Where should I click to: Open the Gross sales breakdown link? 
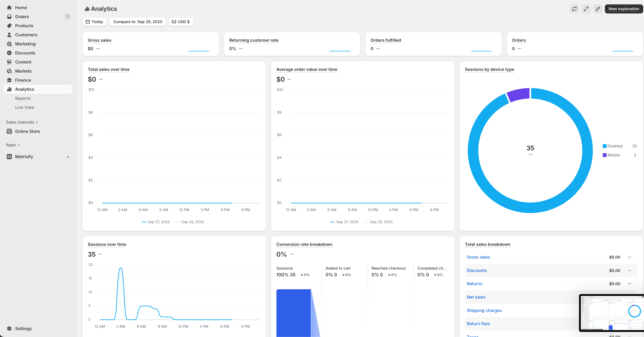click(478, 257)
